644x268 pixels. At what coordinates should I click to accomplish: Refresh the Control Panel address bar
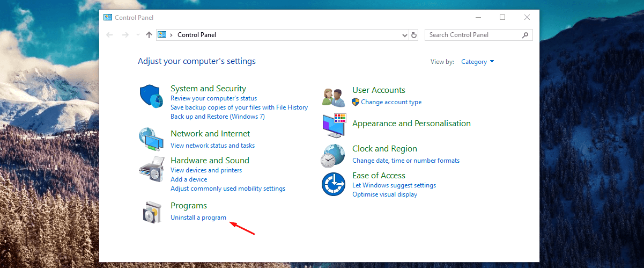click(413, 35)
